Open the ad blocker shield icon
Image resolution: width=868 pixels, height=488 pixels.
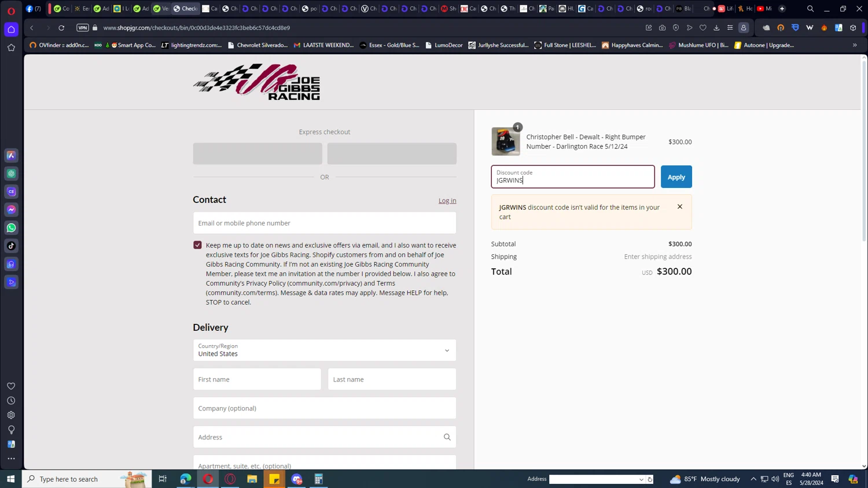pos(676,28)
